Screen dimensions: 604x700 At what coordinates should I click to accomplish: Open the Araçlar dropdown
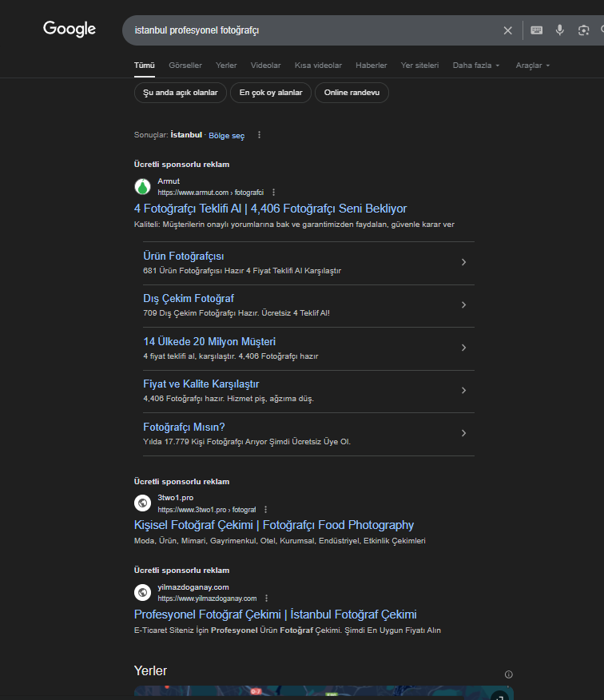(533, 66)
